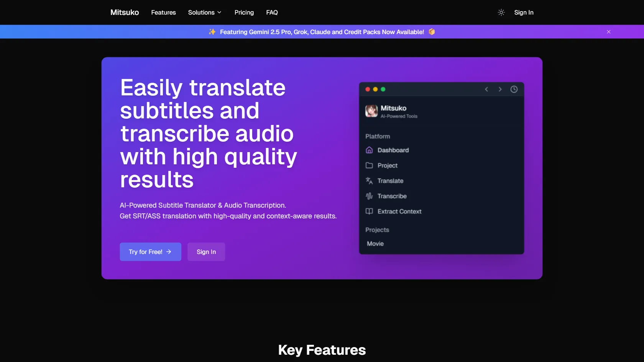Click the Extract Context book icon
The image size is (644, 362).
click(x=369, y=211)
